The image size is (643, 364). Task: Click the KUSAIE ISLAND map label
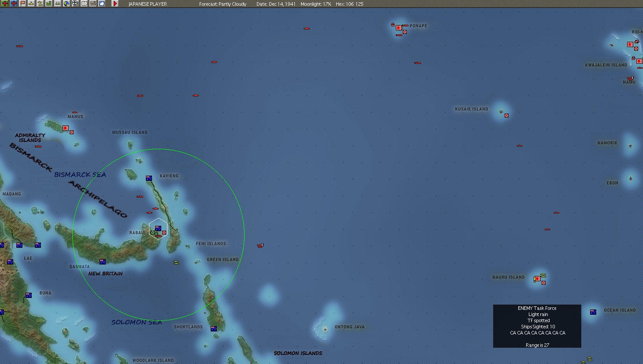click(x=472, y=109)
